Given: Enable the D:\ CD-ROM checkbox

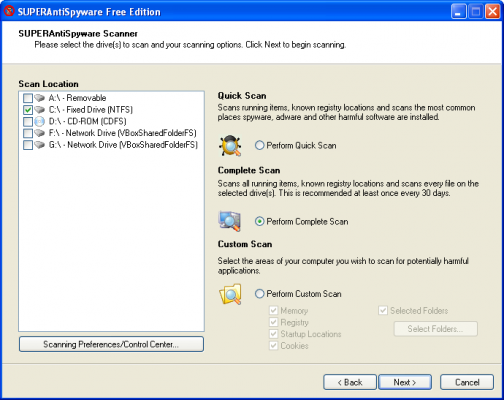Looking at the screenshot, I should [28, 121].
